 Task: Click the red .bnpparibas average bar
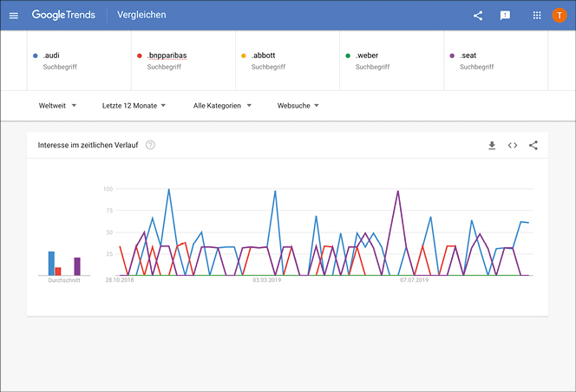tap(58, 271)
